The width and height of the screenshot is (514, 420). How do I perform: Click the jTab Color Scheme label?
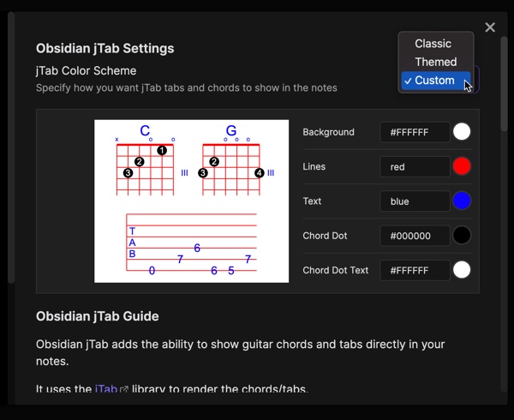tap(87, 71)
